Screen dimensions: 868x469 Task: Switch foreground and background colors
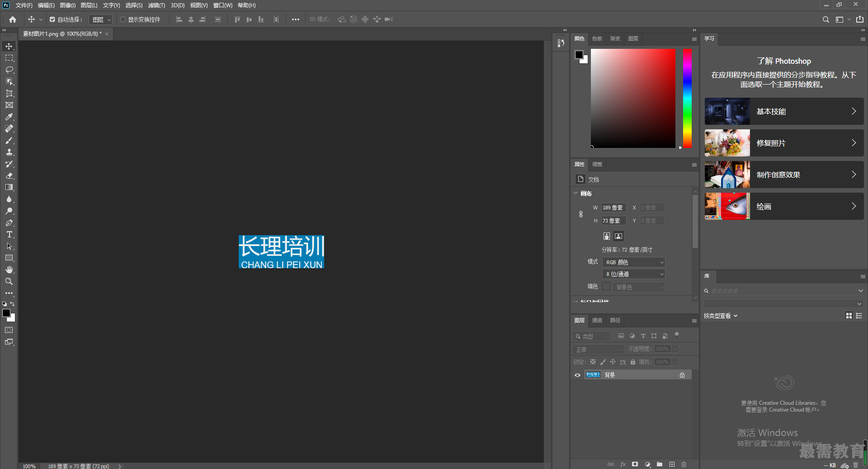pos(13,304)
